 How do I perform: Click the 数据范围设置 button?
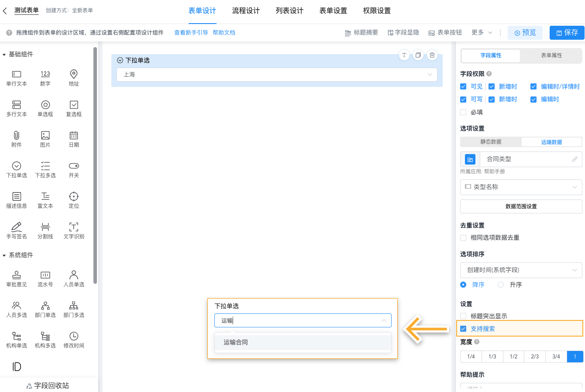pyautogui.click(x=521, y=206)
